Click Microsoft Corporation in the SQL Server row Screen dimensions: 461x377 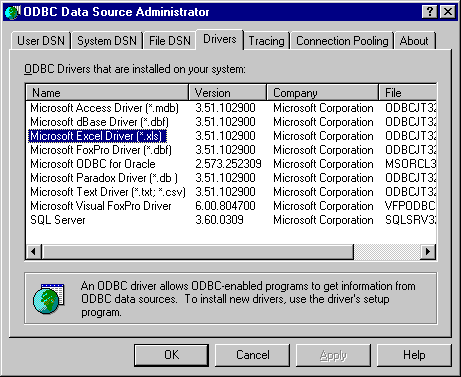tap(323, 220)
